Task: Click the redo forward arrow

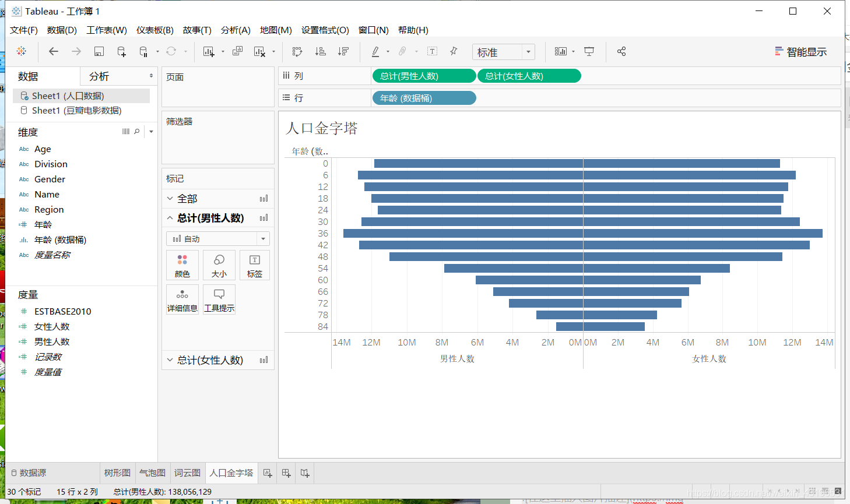Action: (x=76, y=51)
